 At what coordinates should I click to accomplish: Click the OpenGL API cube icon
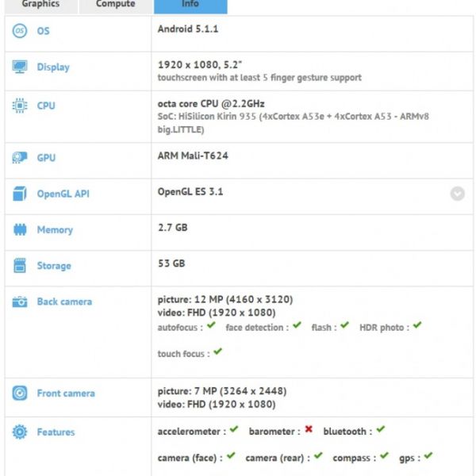click(x=20, y=194)
